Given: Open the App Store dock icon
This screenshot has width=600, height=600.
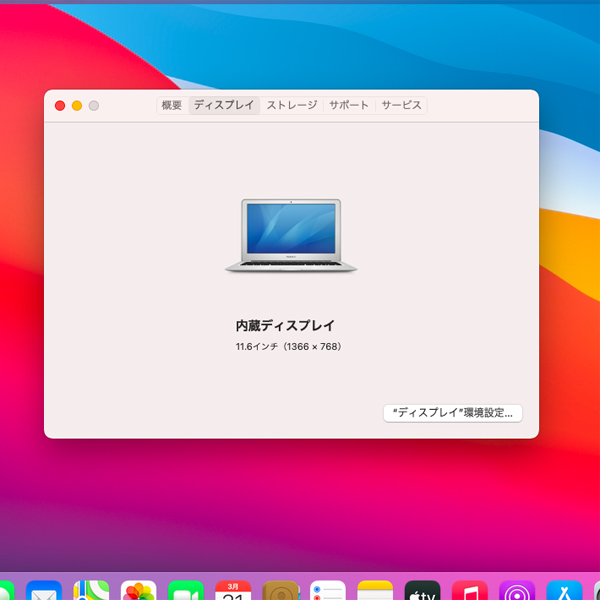Looking at the screenshot, I should click(564, 591).
